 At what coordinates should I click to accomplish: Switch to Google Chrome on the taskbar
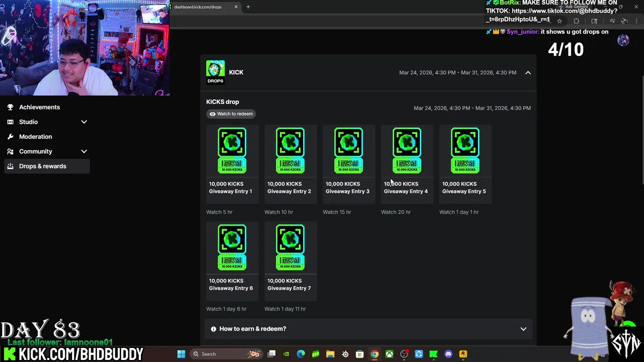(x=374, y=354)
